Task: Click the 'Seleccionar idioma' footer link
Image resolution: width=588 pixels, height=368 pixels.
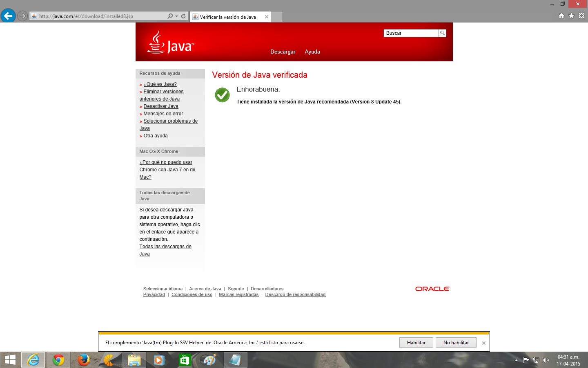Action: click(x=163, y=289)
